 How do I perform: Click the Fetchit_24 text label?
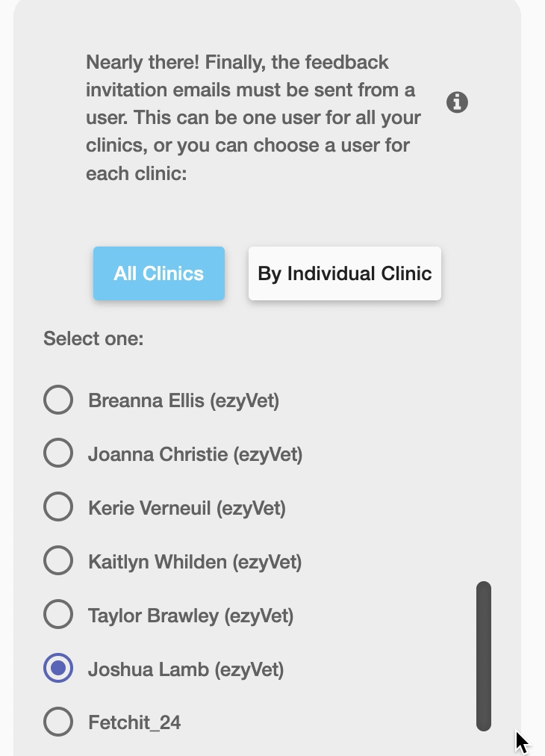[x=134, y=722]
